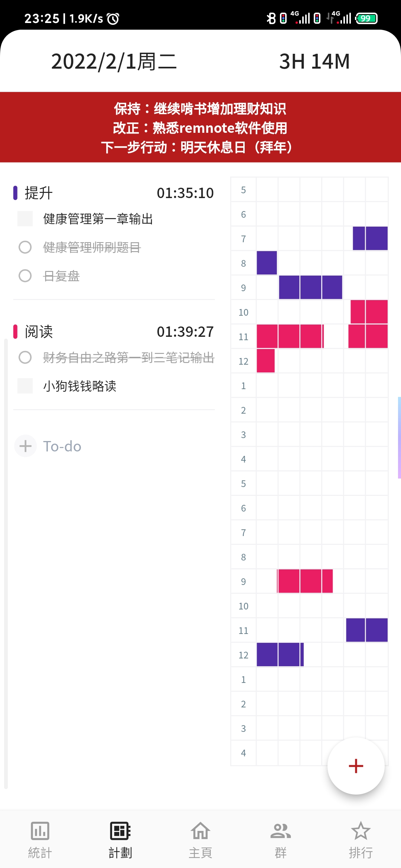Tap the red plus floating button

[356, 766]
